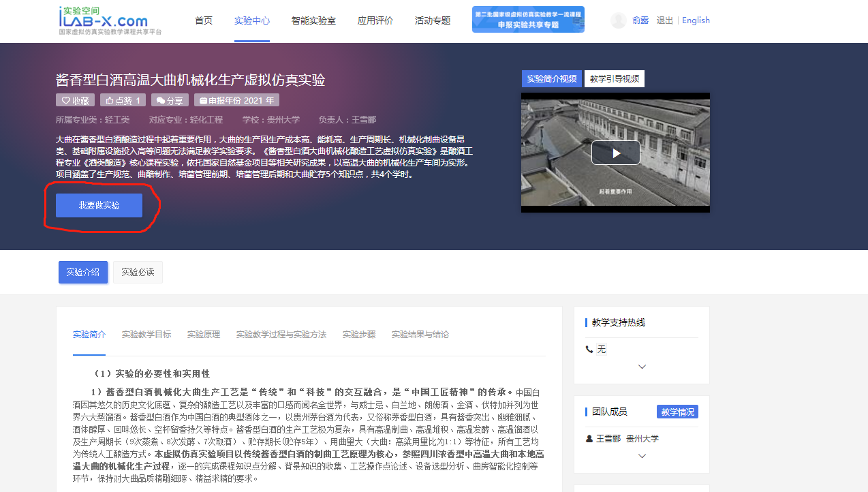Click the 收藏 heart button
868x492 pixels.
(x=75, y=101)
